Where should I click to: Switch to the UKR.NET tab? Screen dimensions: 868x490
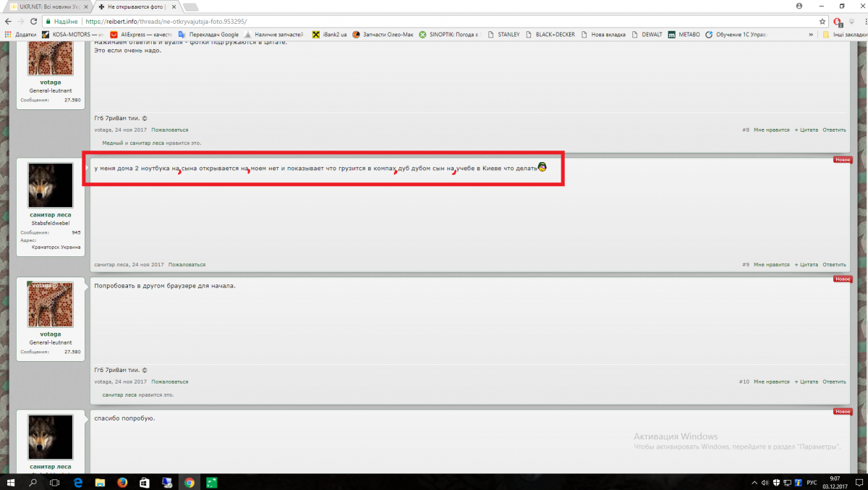click(48, 7)
